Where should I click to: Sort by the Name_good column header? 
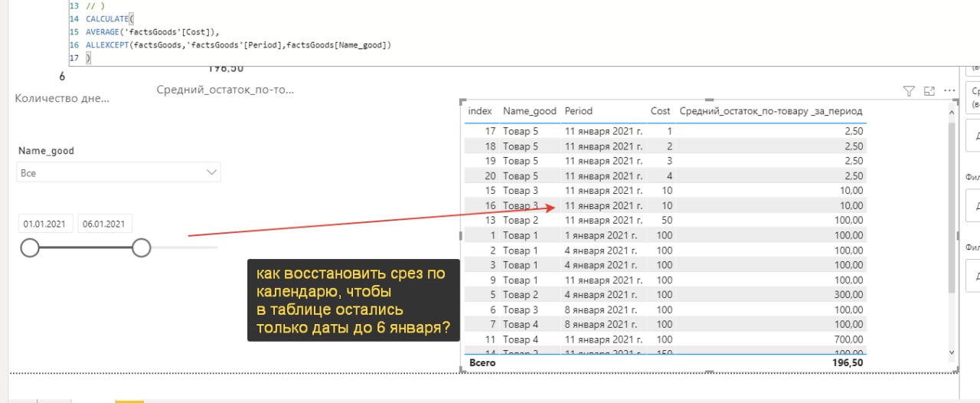(530, 111)
